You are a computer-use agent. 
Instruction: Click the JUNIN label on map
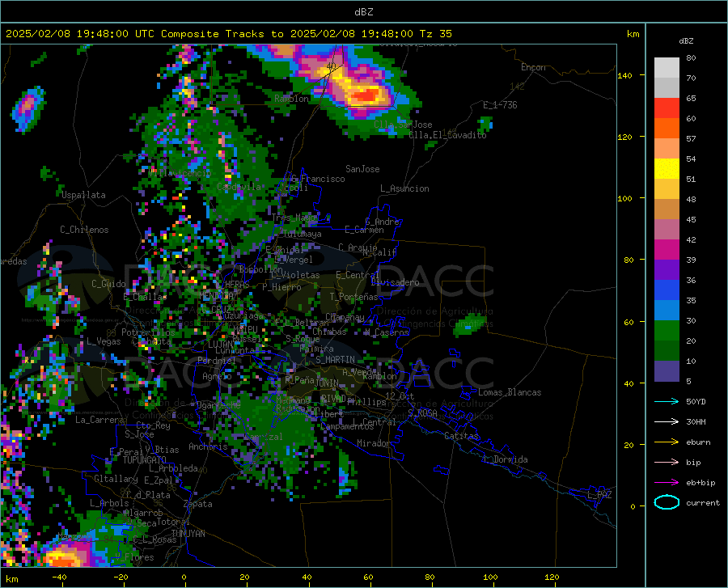pos(327,383)
